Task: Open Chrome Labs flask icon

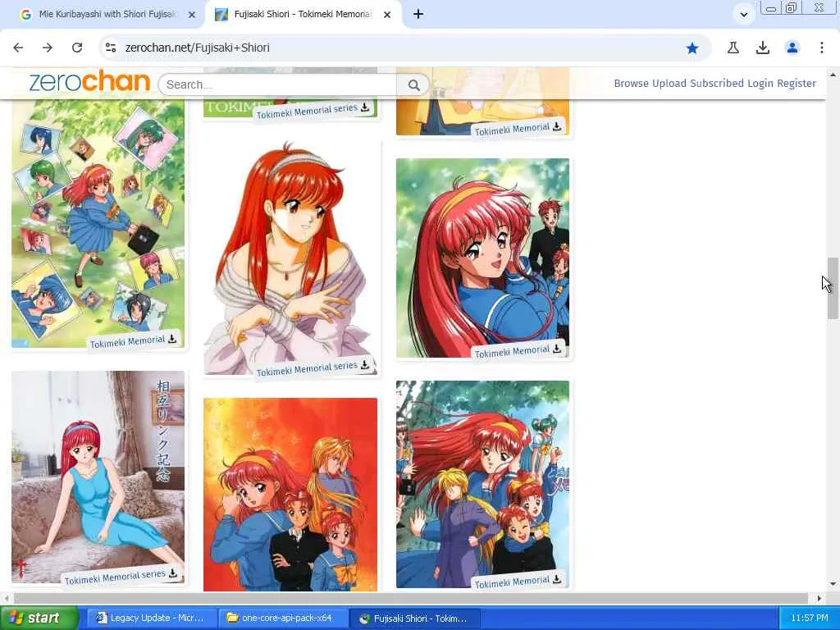Action: [x=733, y=48]
